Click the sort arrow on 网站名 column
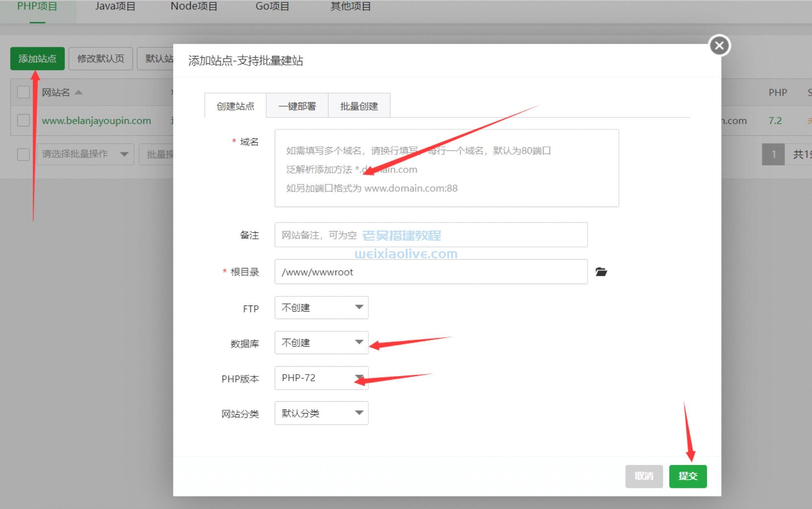Image resolution: width=812 pixels, height=509 pixels. (x=79, y=92)
